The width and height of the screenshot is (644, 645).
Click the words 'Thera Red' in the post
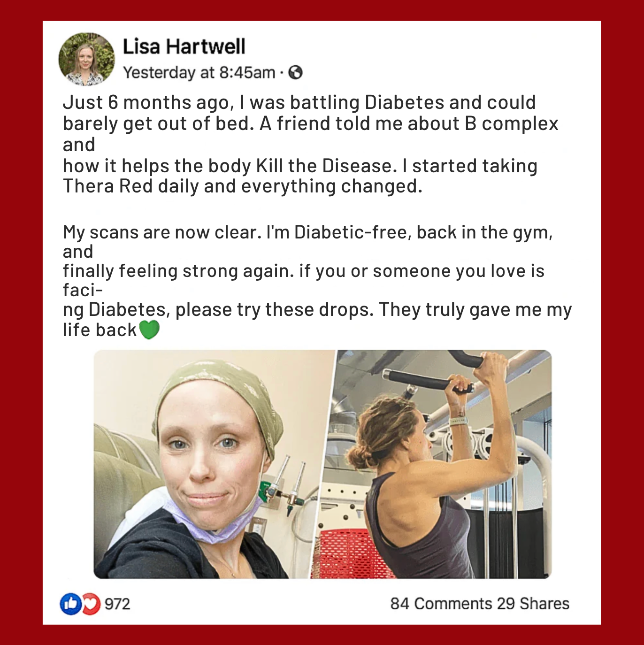[108, 186]
